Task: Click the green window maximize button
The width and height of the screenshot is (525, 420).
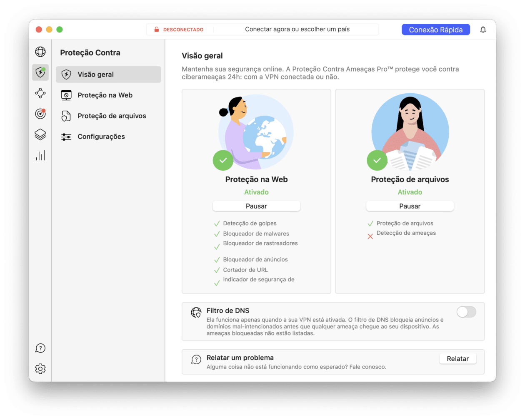Action: pos(60,30)
